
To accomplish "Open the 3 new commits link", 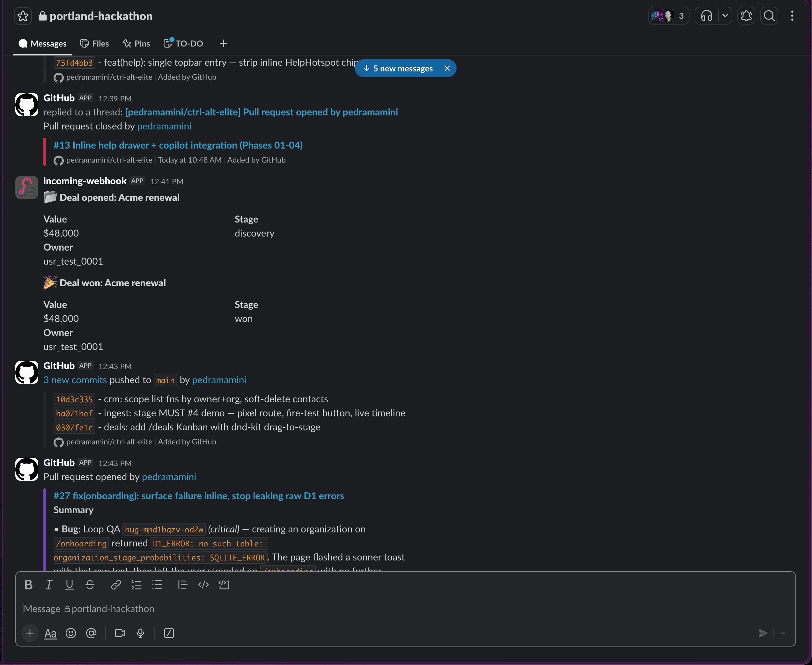I will tap(75, 380).
